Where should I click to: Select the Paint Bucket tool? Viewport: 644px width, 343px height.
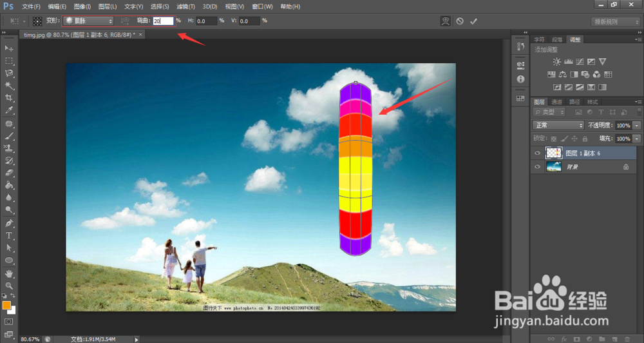coord(8,185)
